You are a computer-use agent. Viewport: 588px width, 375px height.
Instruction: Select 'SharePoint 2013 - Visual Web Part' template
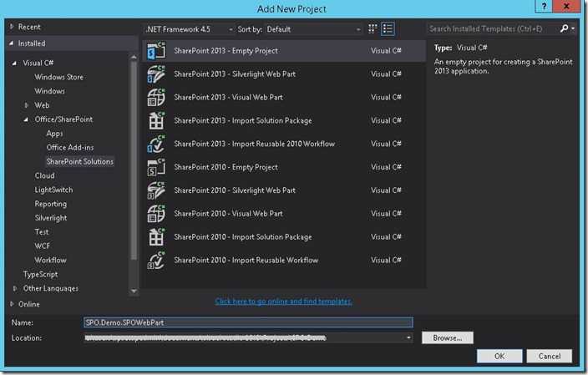coord(228,97)
